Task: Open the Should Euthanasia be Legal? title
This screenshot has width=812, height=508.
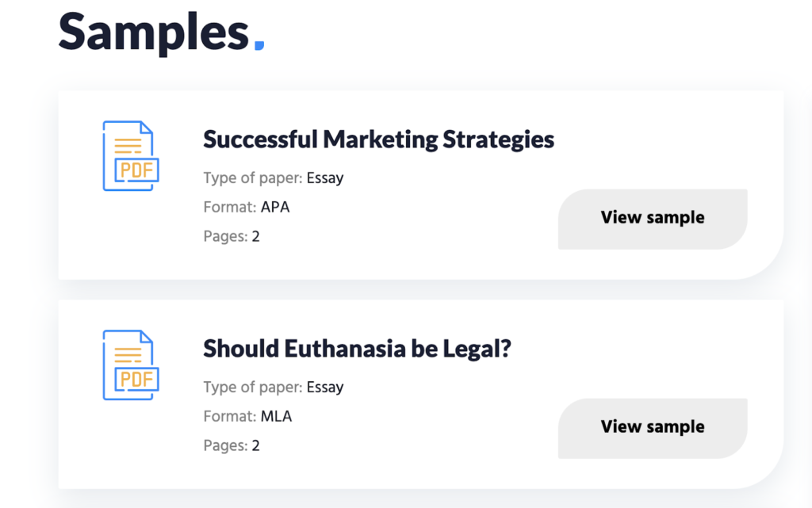Action: (x=358, y=349)
